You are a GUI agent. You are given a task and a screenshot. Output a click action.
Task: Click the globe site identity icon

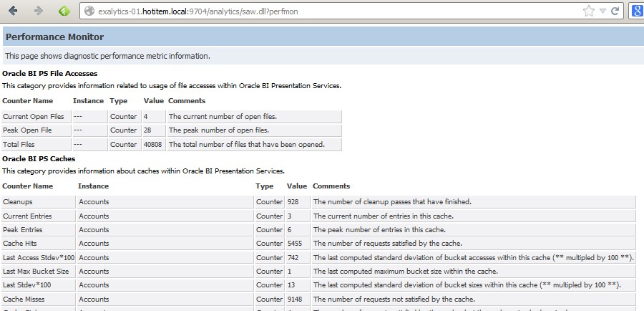(x=89, y=11)
